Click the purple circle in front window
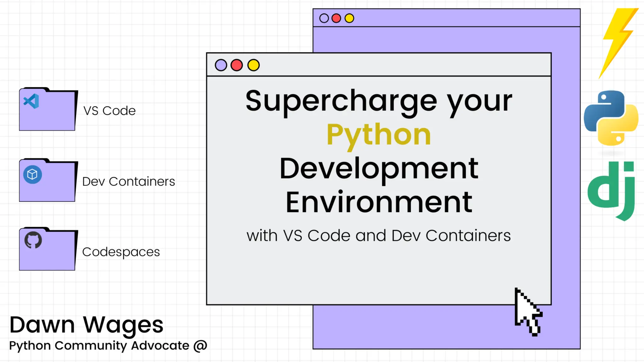 [221, 65]
